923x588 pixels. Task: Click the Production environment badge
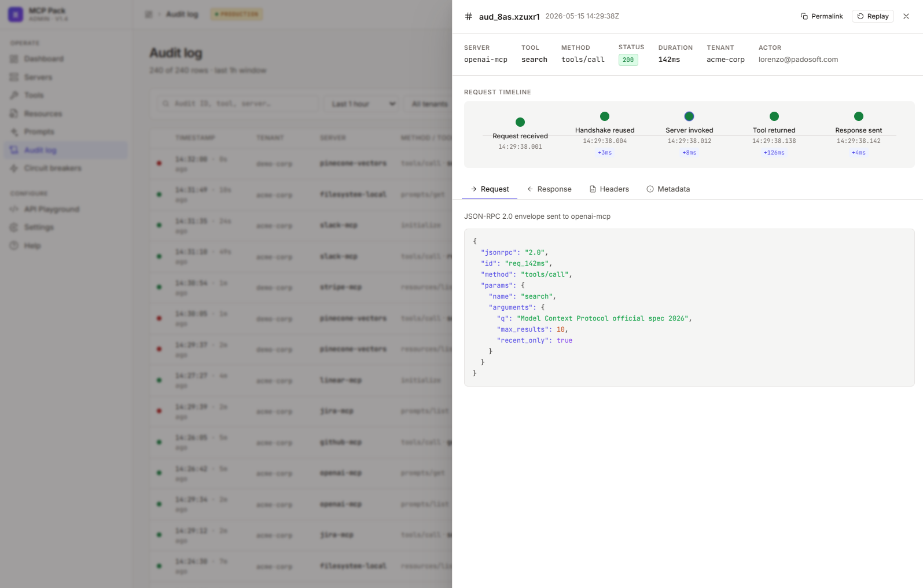(237, 14)
